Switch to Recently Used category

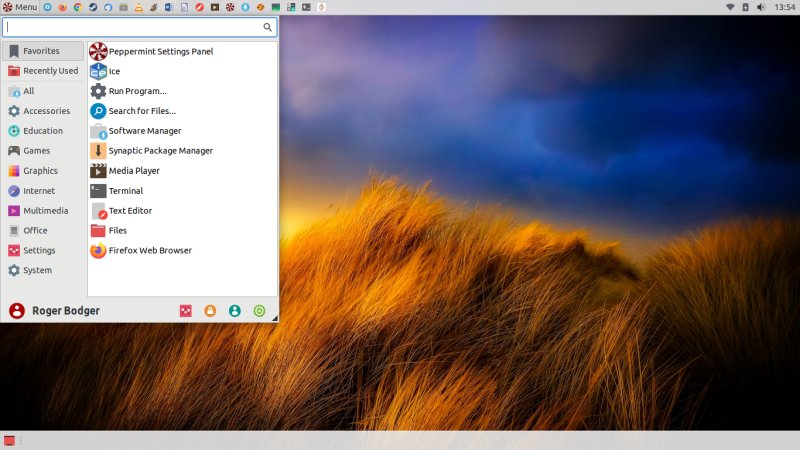coord(50,71)
